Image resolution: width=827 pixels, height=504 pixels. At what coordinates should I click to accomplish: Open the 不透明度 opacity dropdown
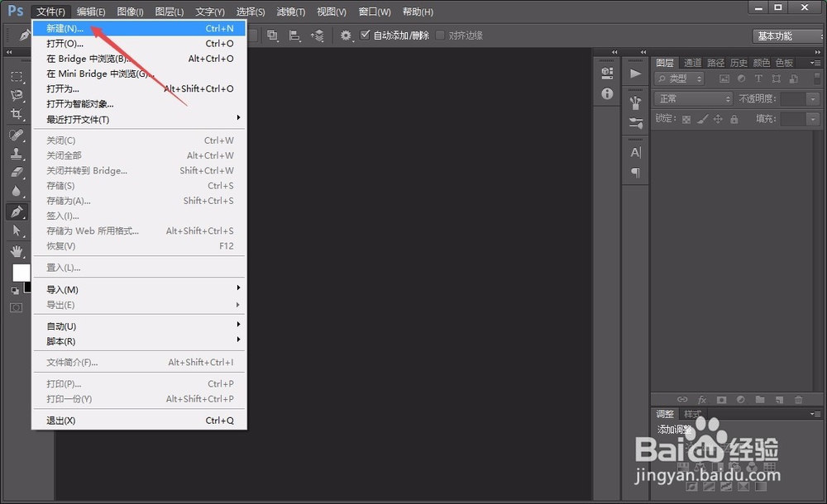tap(813, 98)
